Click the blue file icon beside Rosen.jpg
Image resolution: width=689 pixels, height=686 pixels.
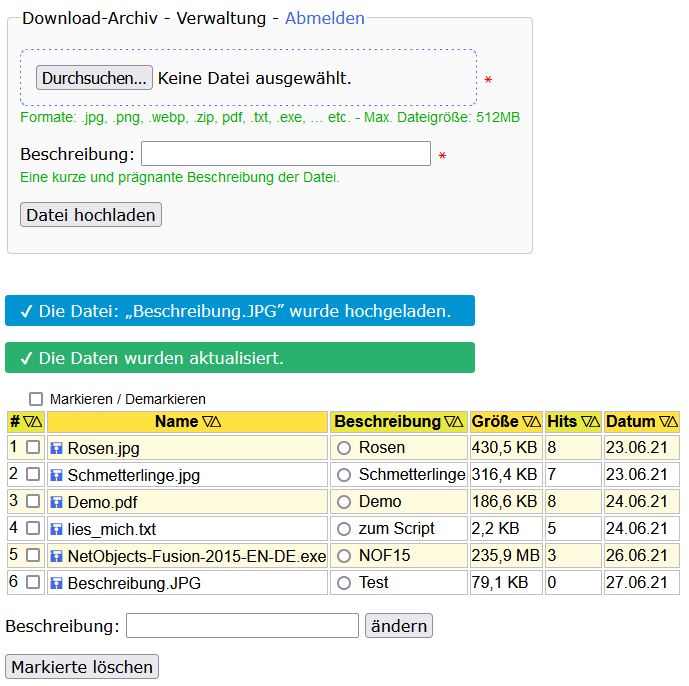[57, 448]
